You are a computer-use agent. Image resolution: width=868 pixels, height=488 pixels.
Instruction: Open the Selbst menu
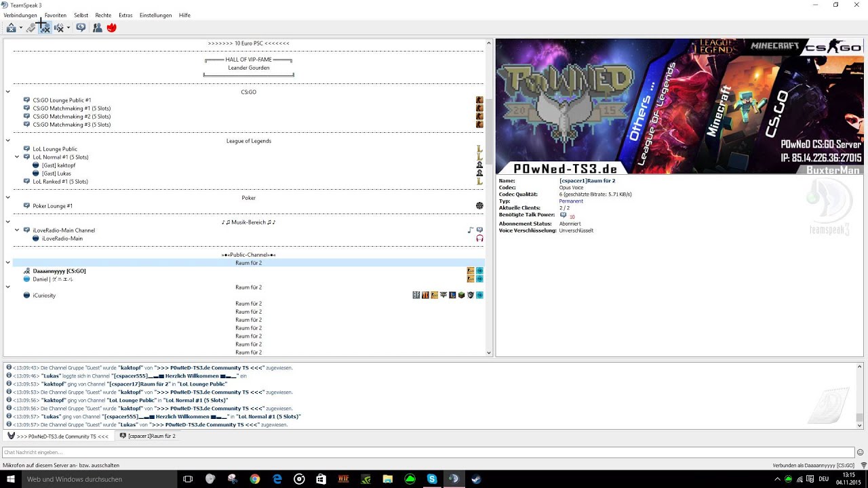point(81,15)
